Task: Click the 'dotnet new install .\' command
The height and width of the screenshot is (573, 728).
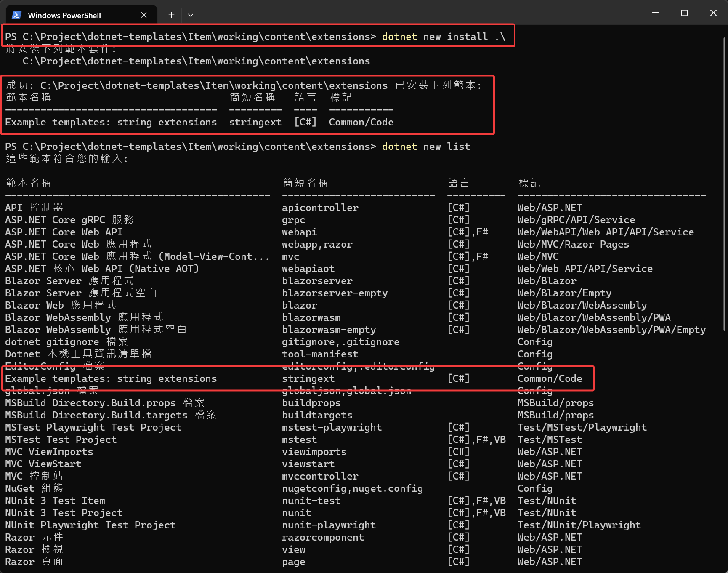Action: (x=444, y=37)
